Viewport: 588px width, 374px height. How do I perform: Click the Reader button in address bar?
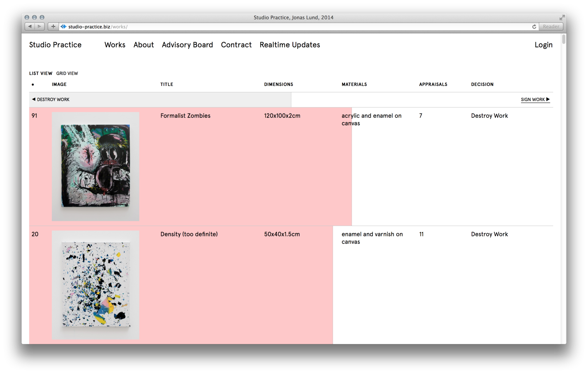(551, 27)
